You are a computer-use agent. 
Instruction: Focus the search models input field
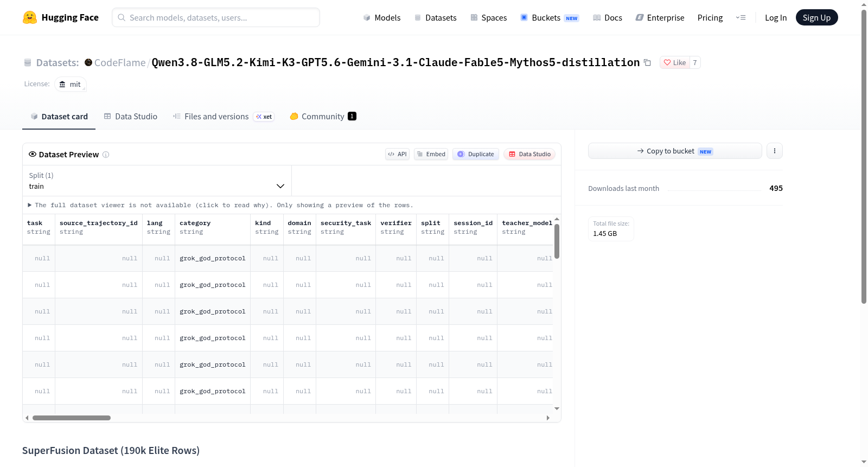[216, 17]
